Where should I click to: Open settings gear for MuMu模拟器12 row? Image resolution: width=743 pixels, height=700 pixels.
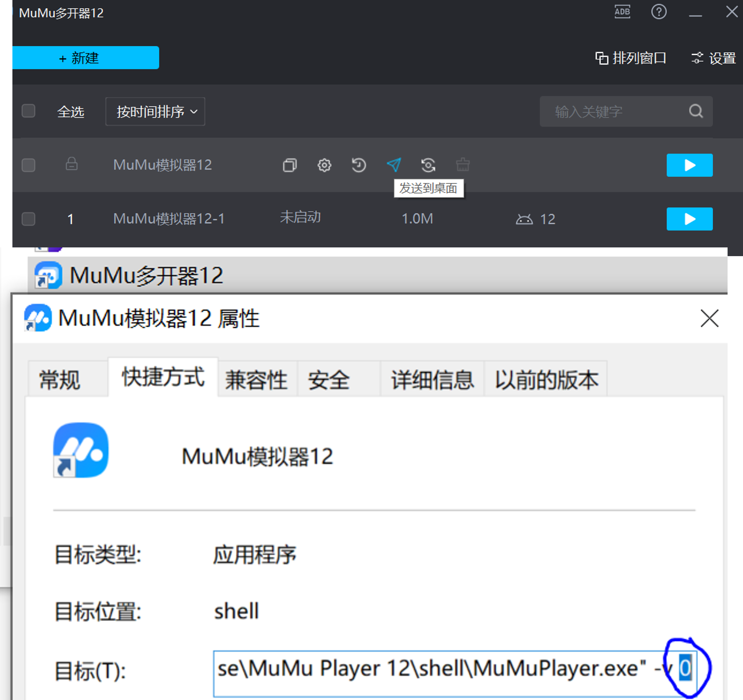click(324, 165)
